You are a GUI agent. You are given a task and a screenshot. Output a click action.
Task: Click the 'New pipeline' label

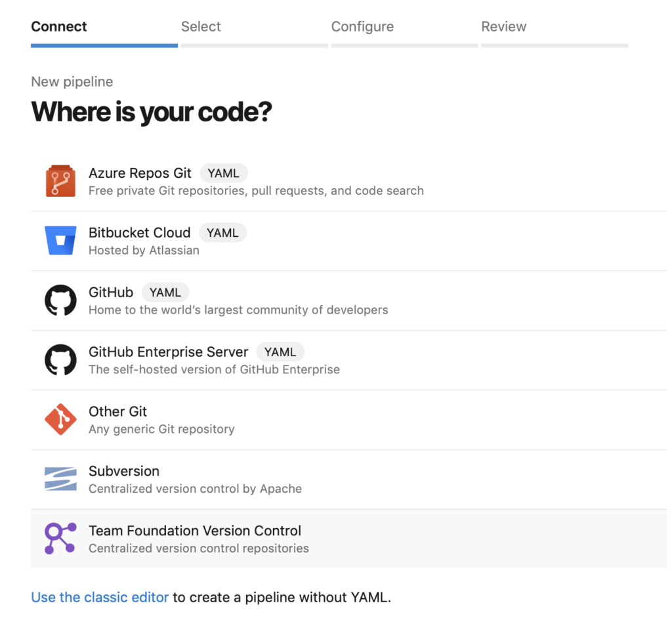[x=72, y=81]
